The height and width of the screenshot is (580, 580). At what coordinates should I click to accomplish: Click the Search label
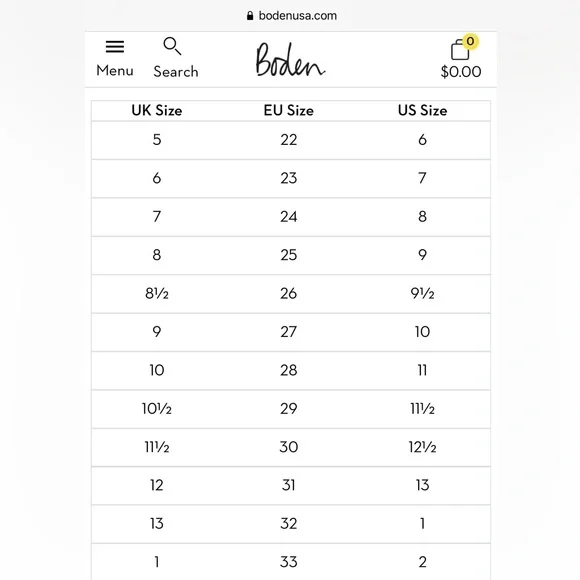176,71
